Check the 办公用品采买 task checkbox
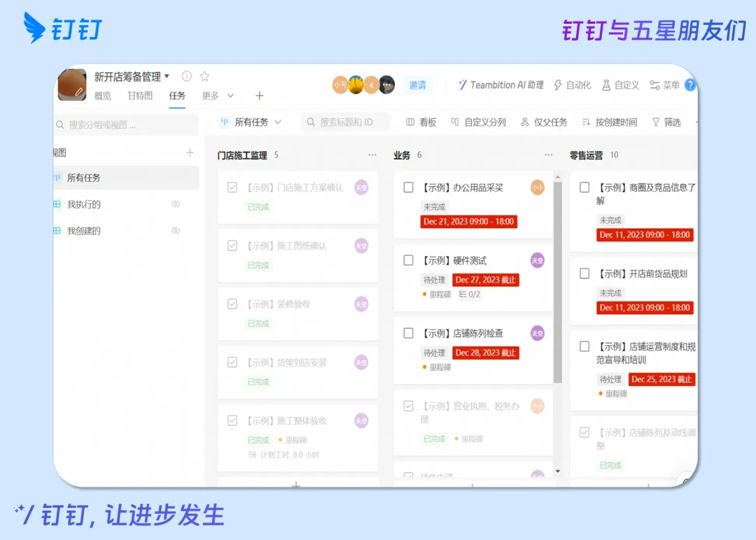 (x=408, y=187)
